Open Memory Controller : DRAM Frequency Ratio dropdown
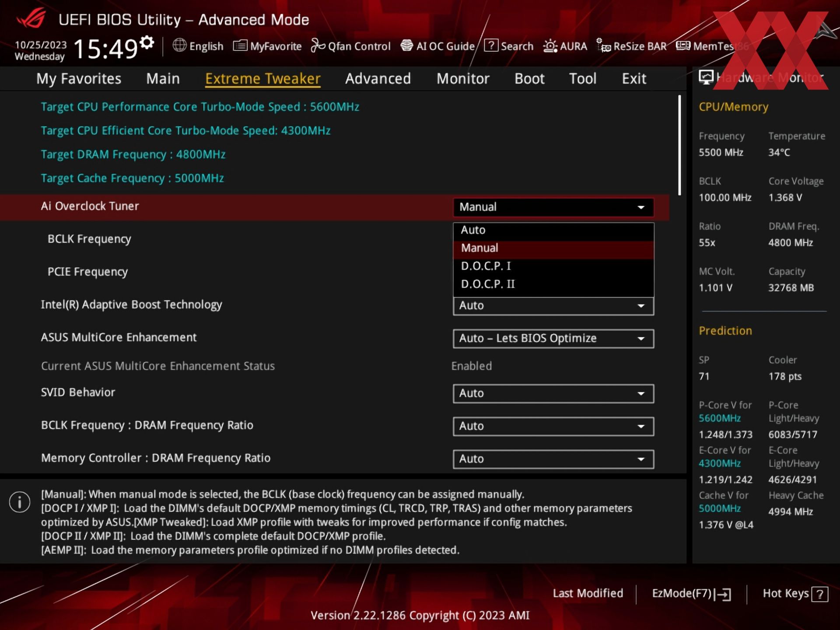 tap(553, 459)
